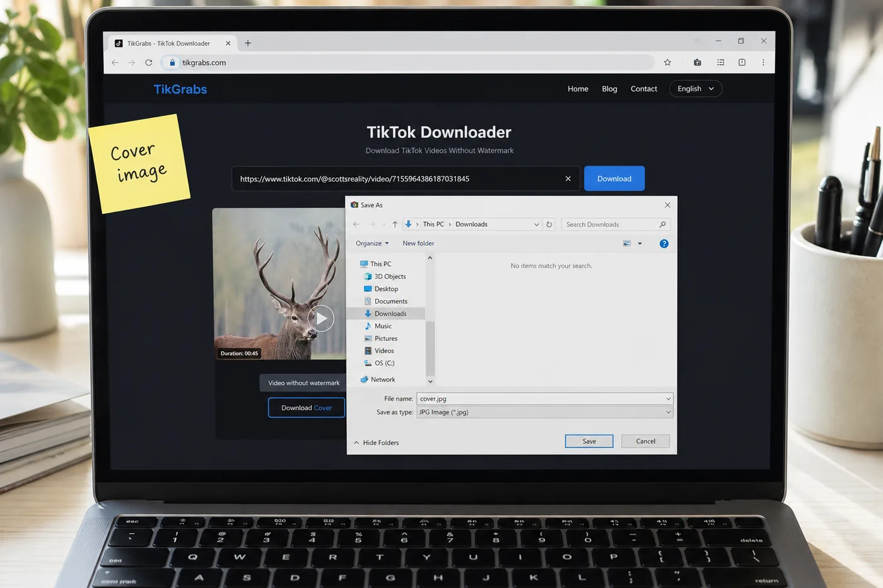
Task: Click the blue Download button
Action: (614, 179)
